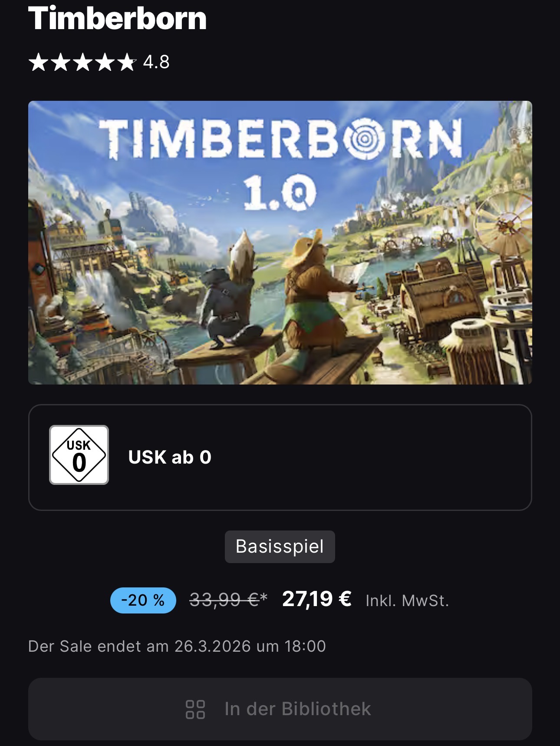Viewport: 560px width, 746px height.
Task: Click the -20 % discount badge
Action: click(143, 600)
